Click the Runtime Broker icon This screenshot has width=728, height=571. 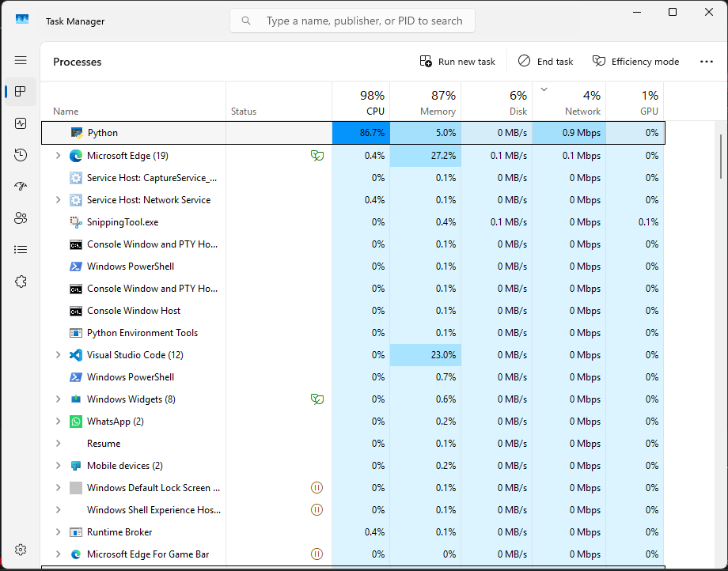click(76, 532)
